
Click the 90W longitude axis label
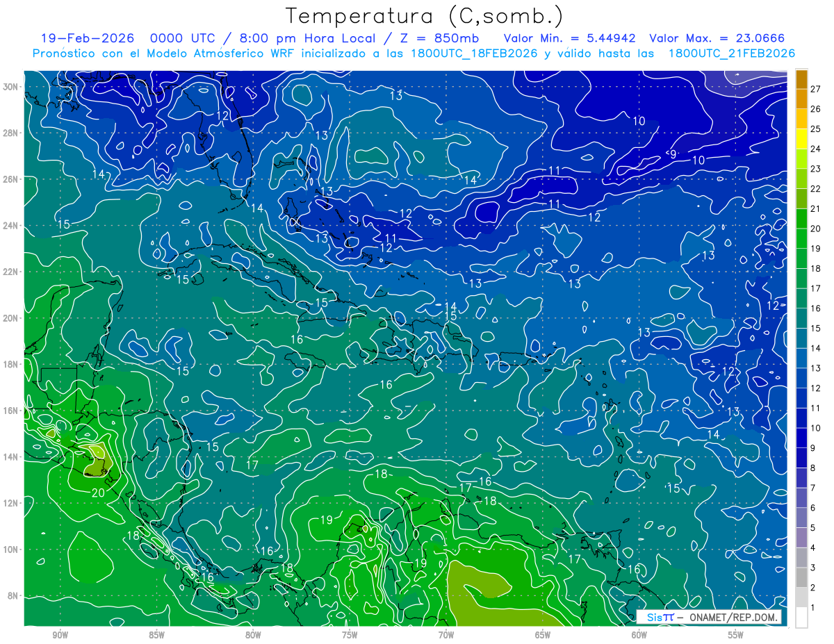click(60, 636)
